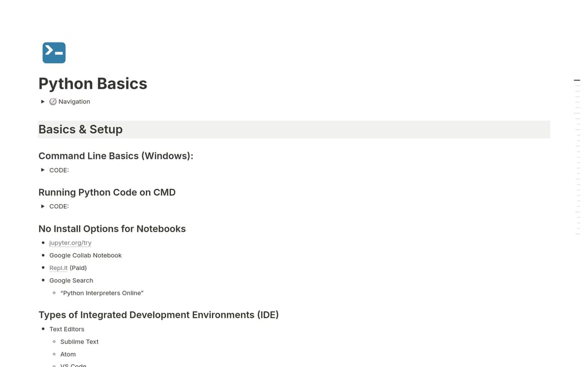The height and width of the screenshot is (367, 588).
Task: Expand CODE under Command Line Basics
Action: point(43,170)
